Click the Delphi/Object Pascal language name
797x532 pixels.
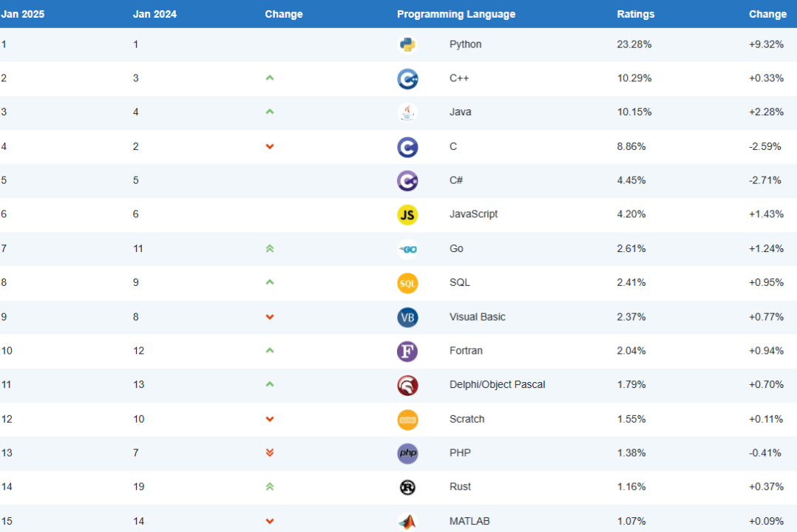click(x=497, y=385)
